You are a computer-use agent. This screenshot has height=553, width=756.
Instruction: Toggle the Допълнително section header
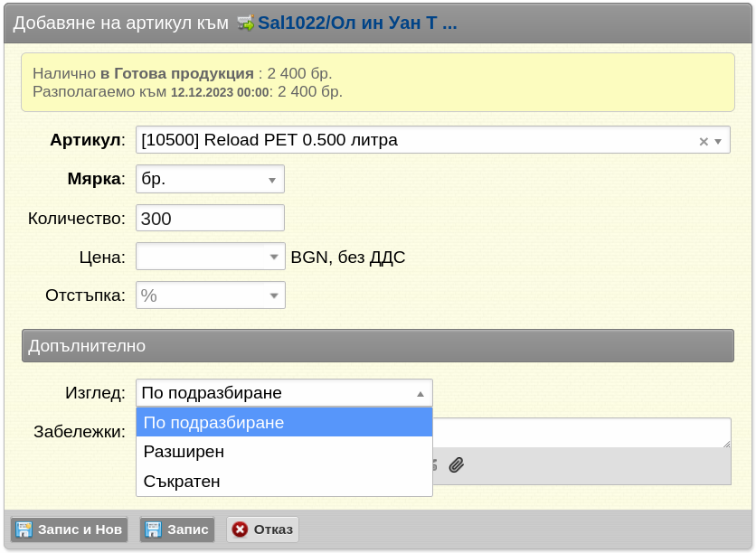tap(378, 346)
